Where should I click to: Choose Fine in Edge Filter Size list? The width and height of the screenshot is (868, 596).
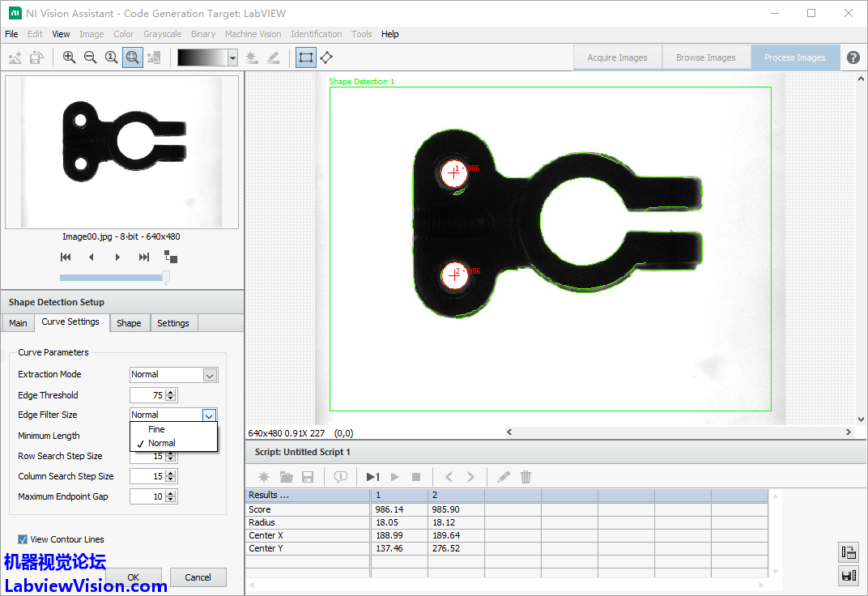156,429
